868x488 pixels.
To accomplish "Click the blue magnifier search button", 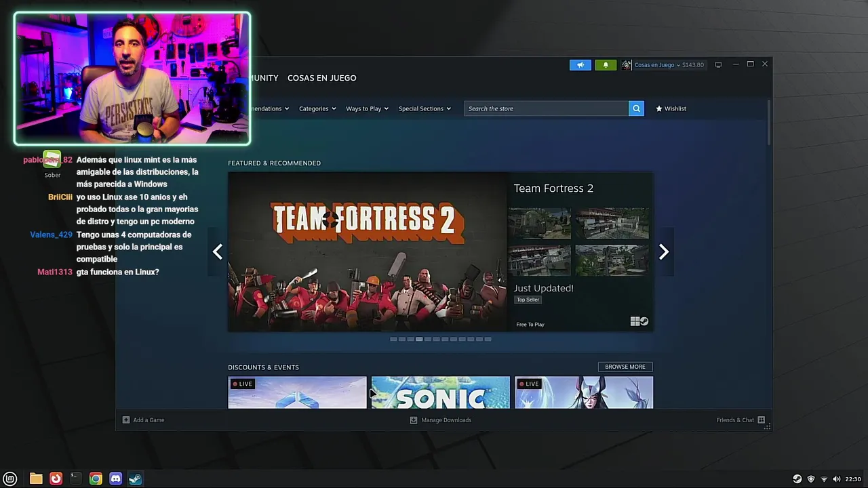I will coord(636,108).
